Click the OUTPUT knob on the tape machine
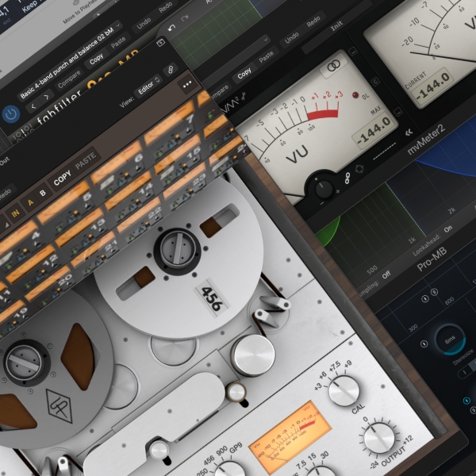The height and width of the screenshot is (476, 476). 379,439
